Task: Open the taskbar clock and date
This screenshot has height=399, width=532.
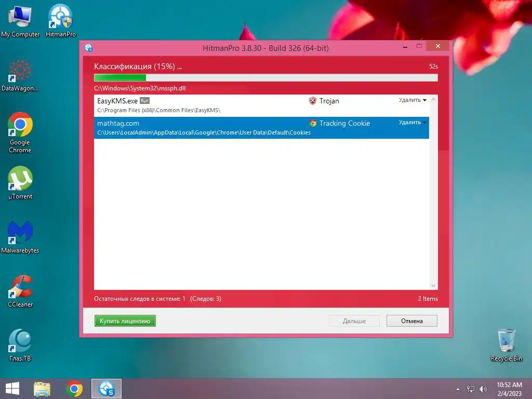Action: point(509,389)
